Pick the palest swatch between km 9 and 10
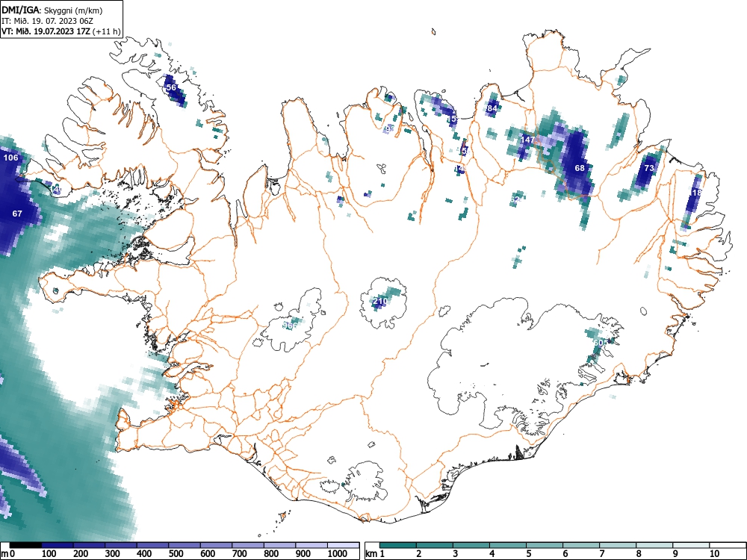Viewport: 747px width, 560px height. tap(691, 545)
